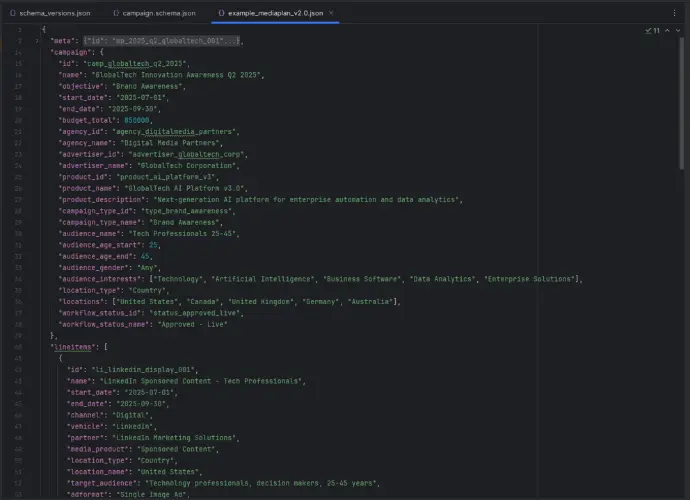The width and height of the screenshot is (690, 500).
Task: Click value "camp_globaltech_q2_2025"
Action: coord(135,64)
